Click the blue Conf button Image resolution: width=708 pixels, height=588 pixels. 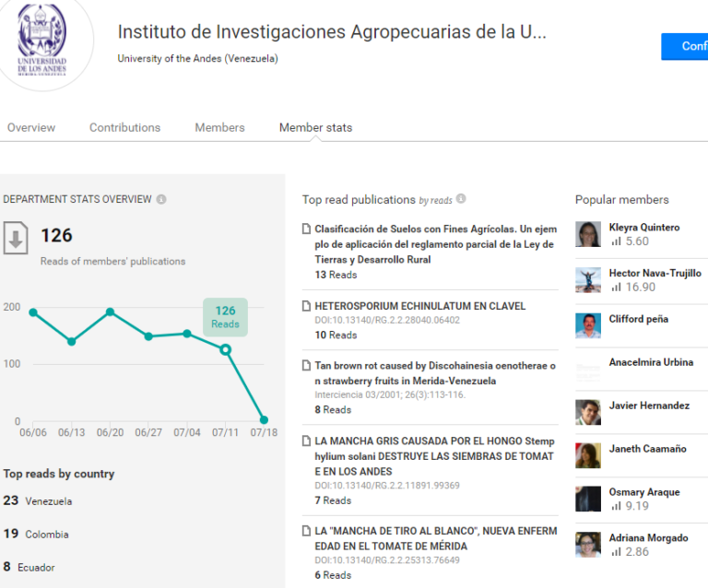pyautogui.click(x=685, y=46)
